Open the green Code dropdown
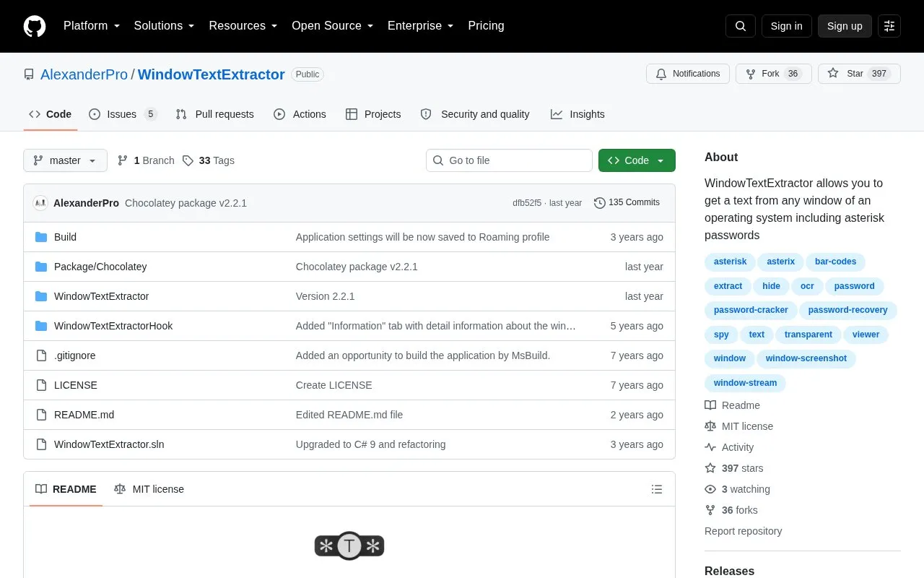Image resolution: width=924 pixels, height=578 pixels. tap(637, 160)
